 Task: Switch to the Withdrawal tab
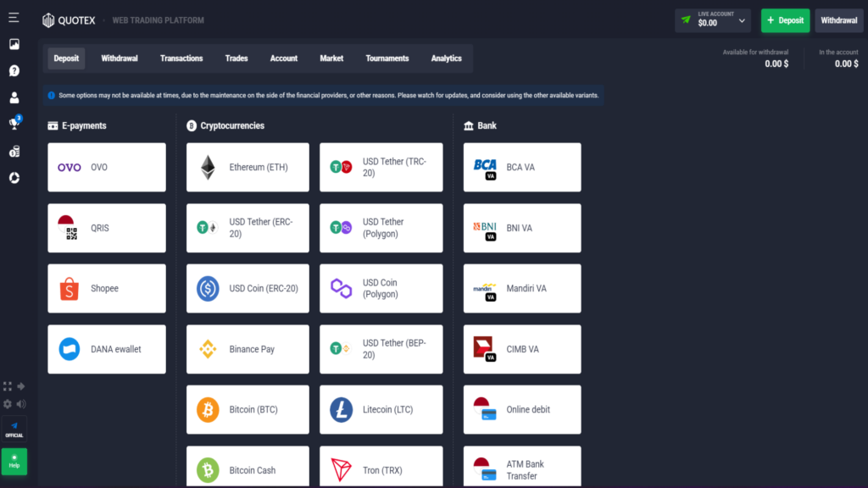click(119, 58)
